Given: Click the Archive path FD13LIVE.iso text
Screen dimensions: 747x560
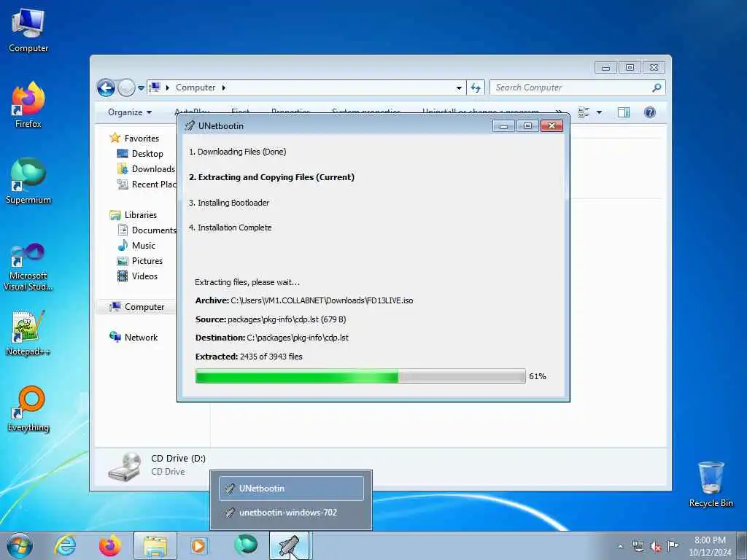Looking at the screenshot, I should coord(304,300).
